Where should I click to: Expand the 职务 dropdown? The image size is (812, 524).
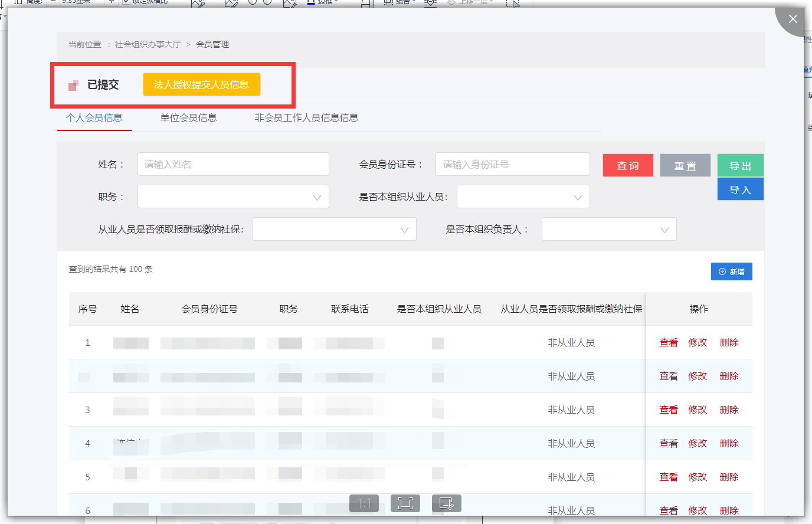pyautogui.click(x=233, y=197)
